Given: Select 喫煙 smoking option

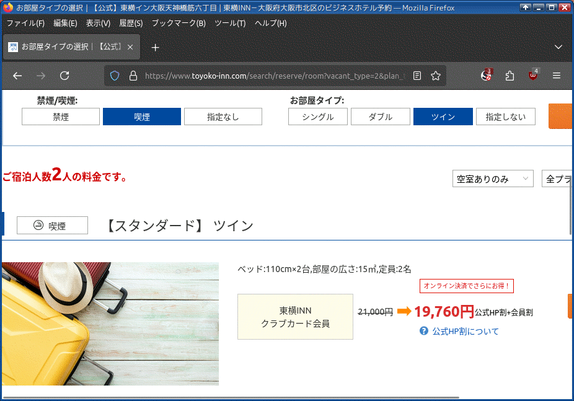Looking at the screenshot, I should point(142,117).
